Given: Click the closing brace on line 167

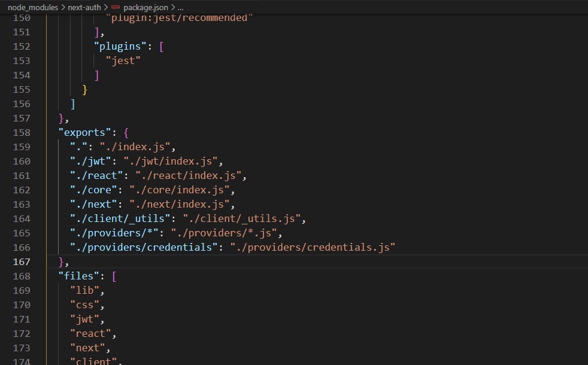Looking at the screenshot, I should (x=61, y=262).
